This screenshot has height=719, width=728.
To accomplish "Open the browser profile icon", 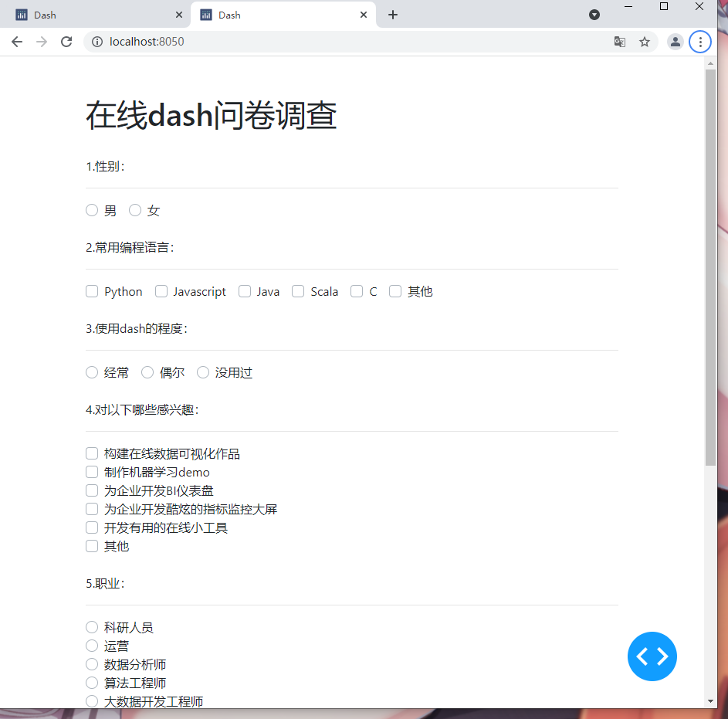I will click(x=675, y=42).
